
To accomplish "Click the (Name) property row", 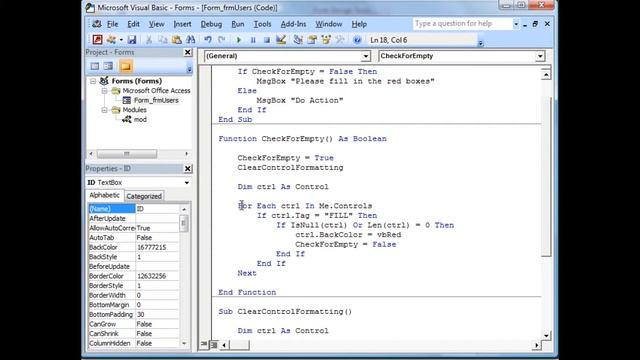I will (134, 209).
